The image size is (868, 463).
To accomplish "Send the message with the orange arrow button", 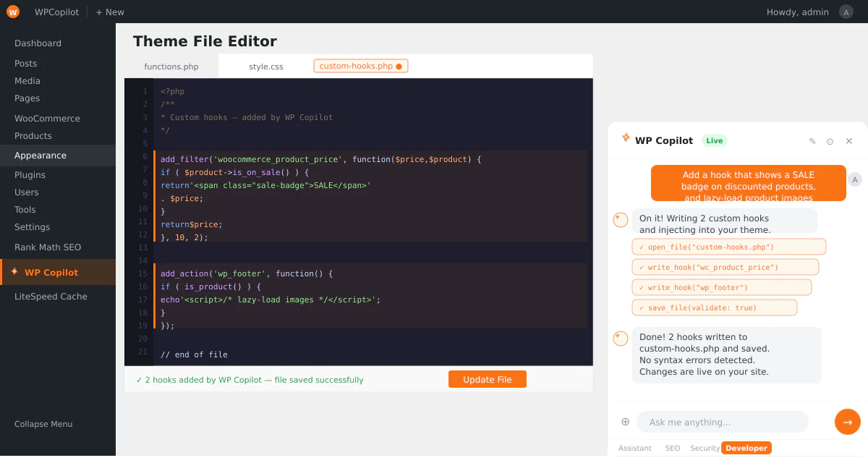I will click(848, 422).
